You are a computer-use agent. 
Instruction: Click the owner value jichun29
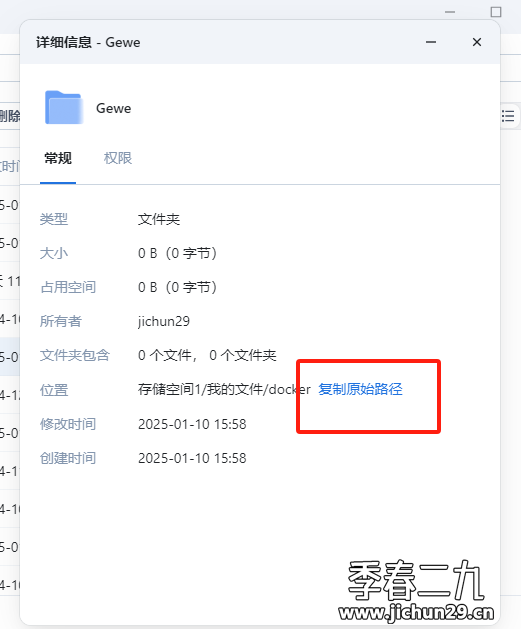[164, 321]
